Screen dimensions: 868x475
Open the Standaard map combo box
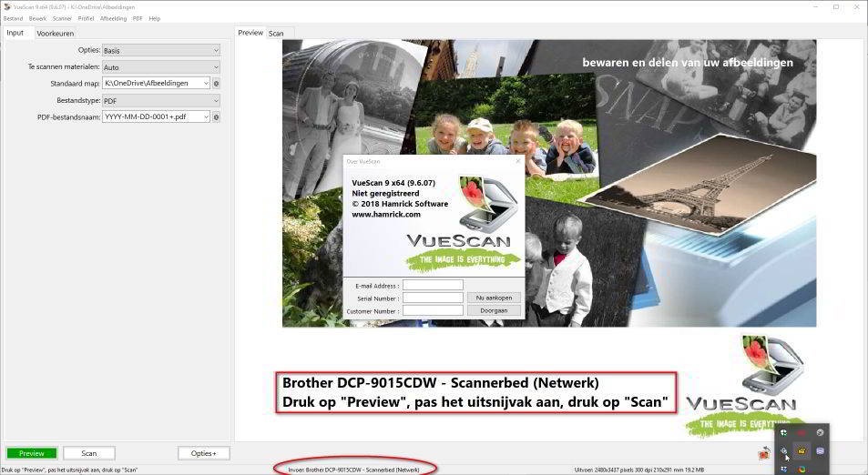tap(156, 83)
